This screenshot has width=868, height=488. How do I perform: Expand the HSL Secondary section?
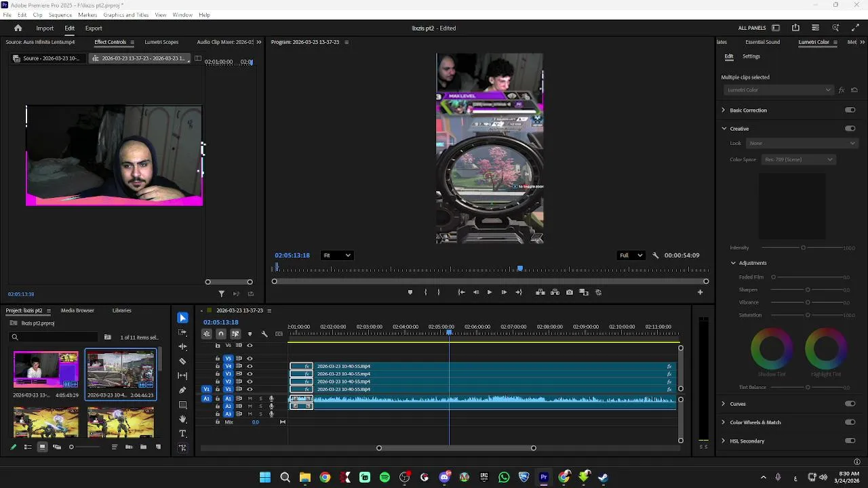(723, 441)
